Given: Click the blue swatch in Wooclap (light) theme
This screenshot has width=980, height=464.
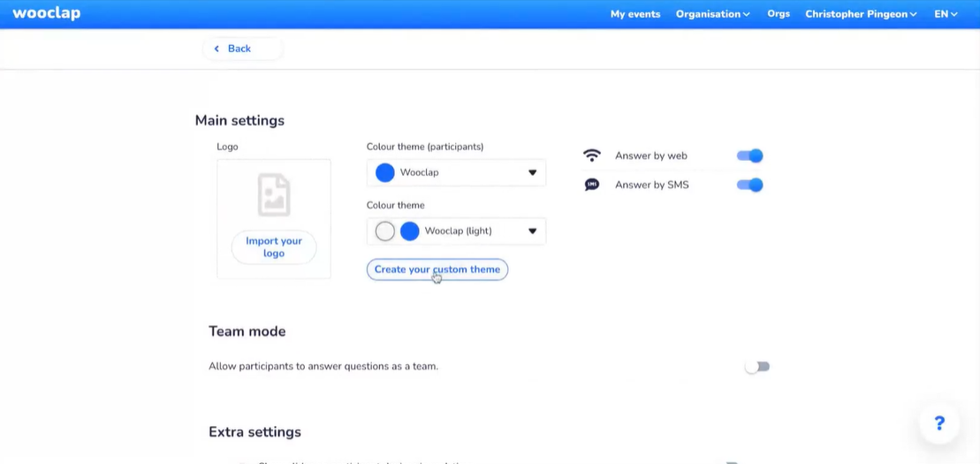Looking at the screenshot, I should coord(409,232).
